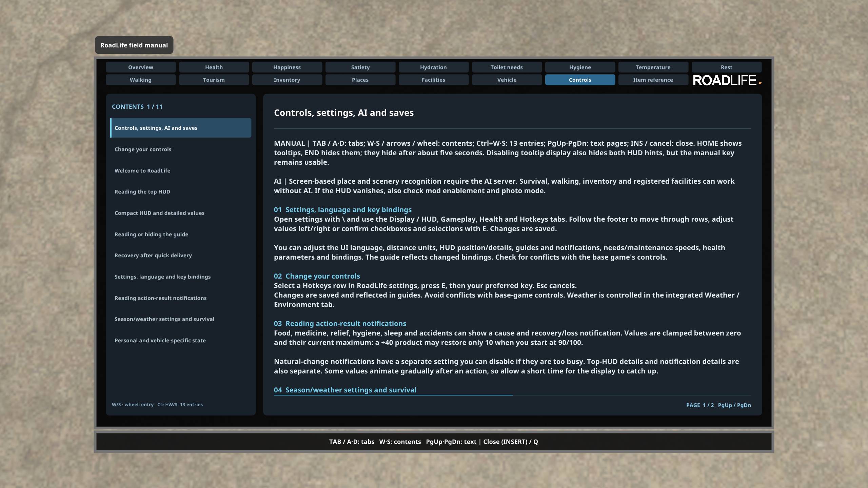Open the Overview tab
The height and width of the screenshot is (488, 868).
click(141, 67)
